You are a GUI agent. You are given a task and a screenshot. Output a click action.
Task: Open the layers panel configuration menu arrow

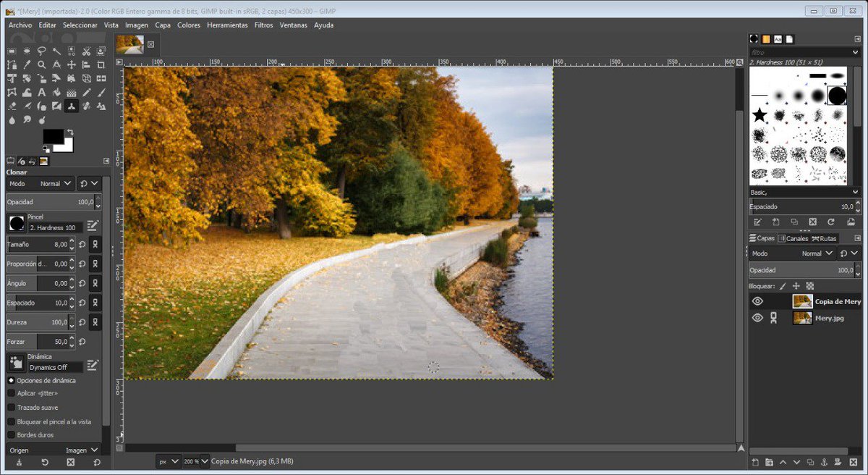pyautogui.click(x=856, y=238)
